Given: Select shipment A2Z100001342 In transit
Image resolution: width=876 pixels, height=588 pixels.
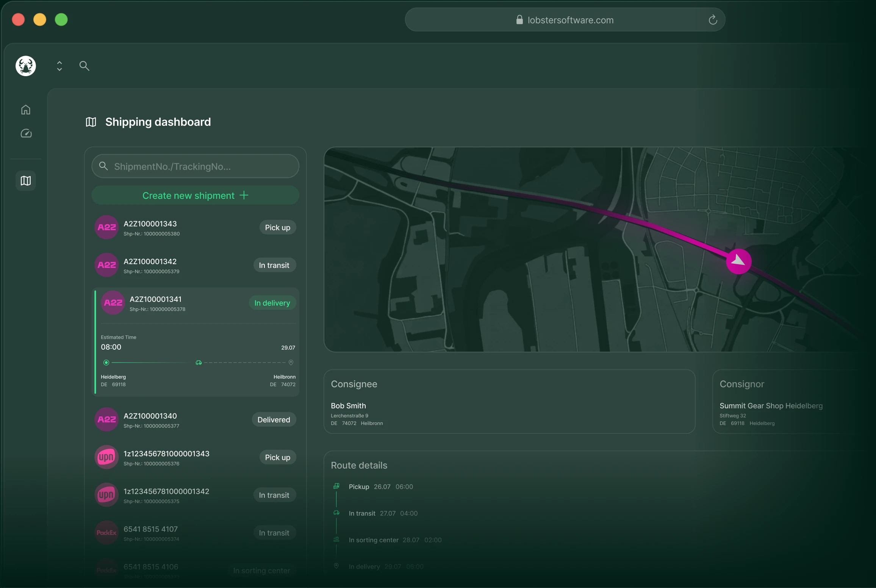Looking at the screenshot, I should tap(196, 265).
